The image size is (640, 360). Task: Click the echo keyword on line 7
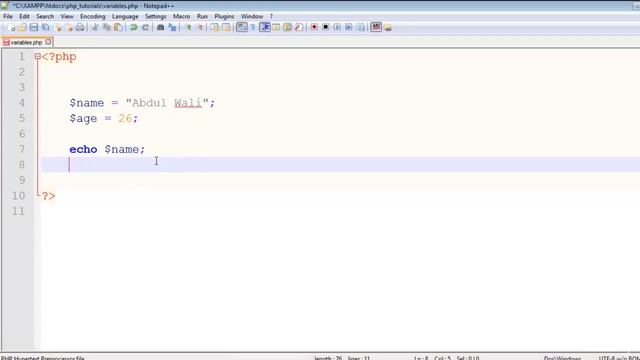coord(83,149)
